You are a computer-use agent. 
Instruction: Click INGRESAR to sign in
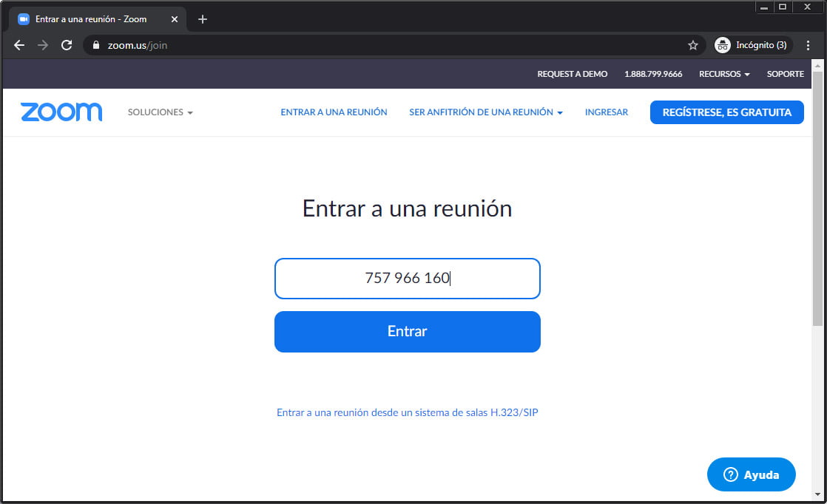click(607, 112)
